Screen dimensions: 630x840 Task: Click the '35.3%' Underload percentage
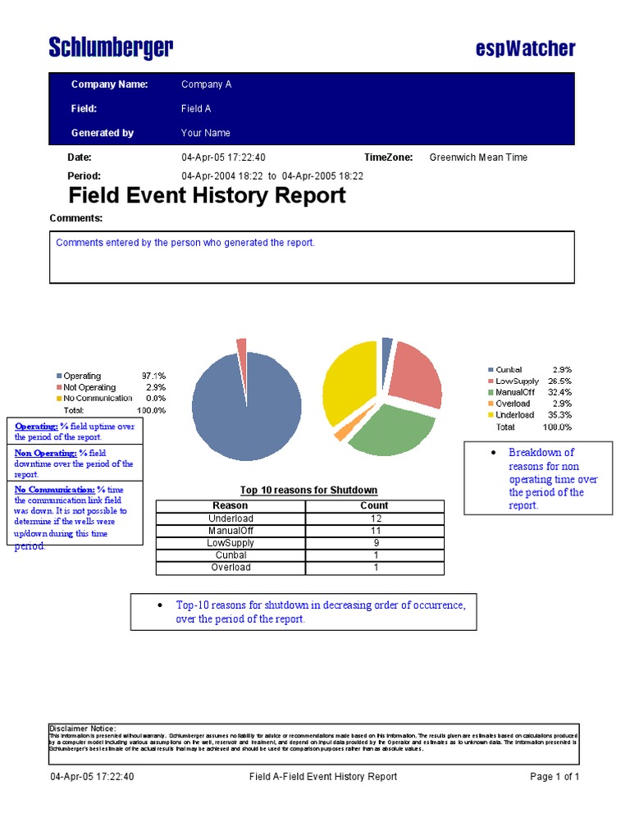[x=559, y=414]
